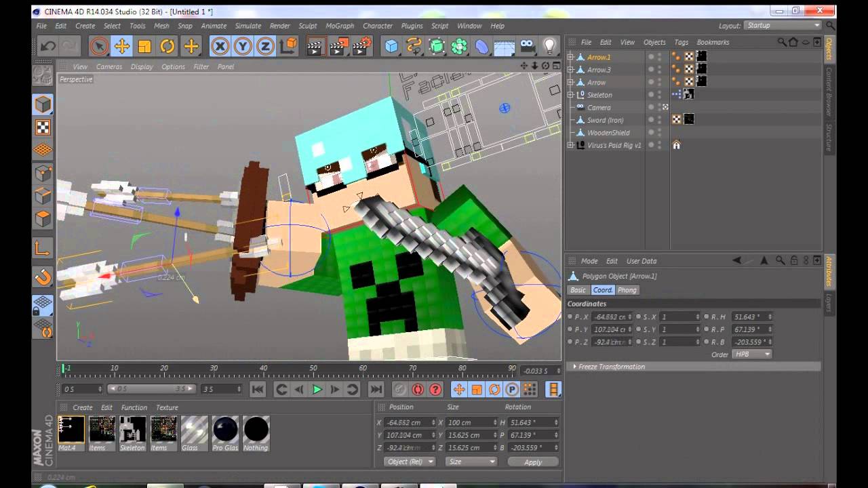Play the animation forward
Screen dimensions: 868x488
pos(317,390)
